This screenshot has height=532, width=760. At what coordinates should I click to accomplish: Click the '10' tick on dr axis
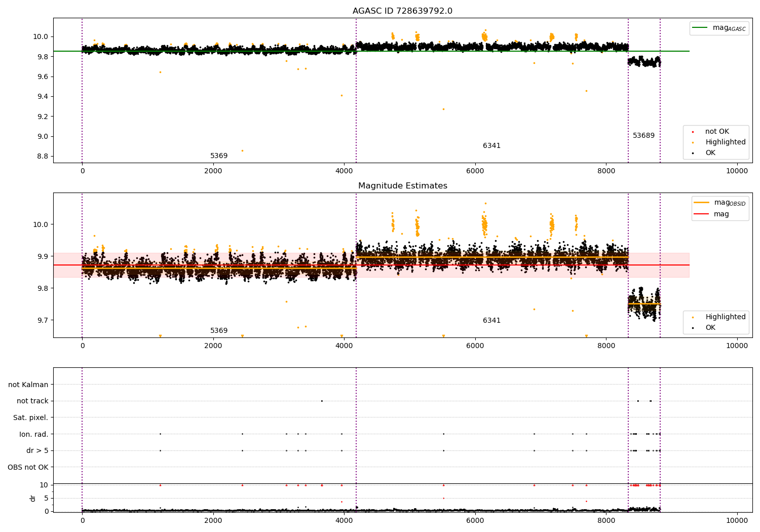44,485
